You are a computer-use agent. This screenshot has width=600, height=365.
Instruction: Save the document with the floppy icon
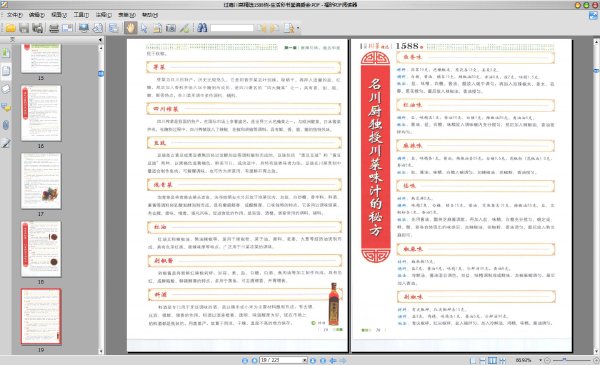coord(24,28)
